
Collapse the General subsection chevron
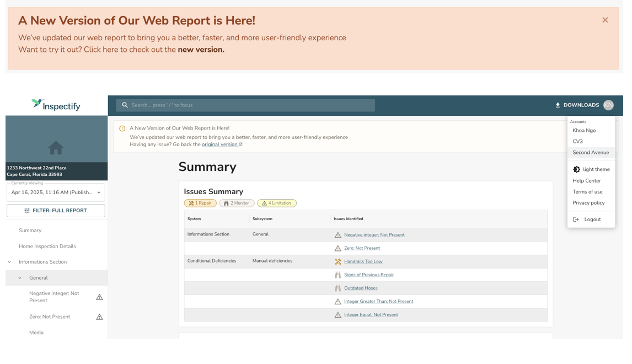20,278
